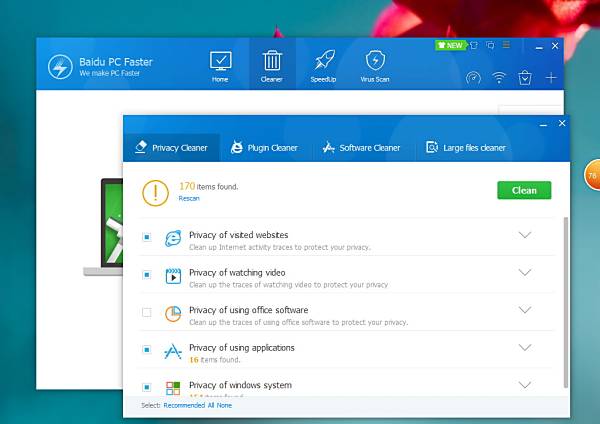Click the green Clean button
This screenshot has width=600, height=424.
point(524,190)
